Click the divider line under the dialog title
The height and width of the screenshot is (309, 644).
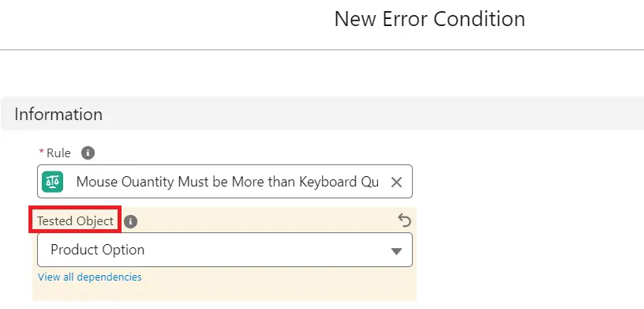coord(322,50)
